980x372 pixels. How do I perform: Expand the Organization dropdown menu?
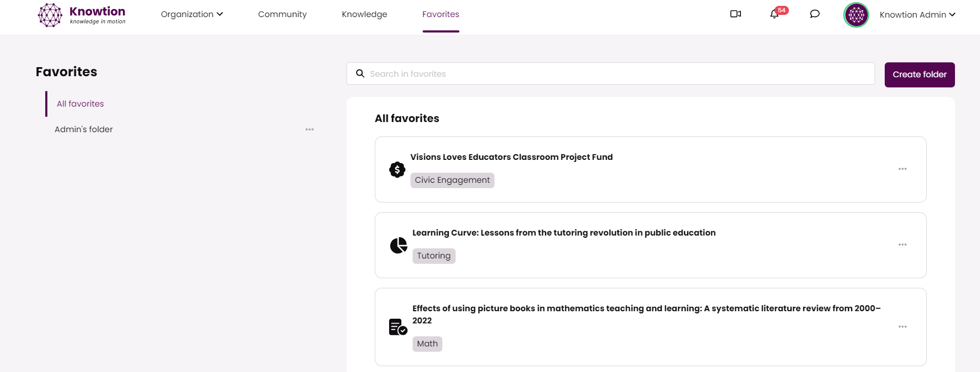[x=192, y=14]
